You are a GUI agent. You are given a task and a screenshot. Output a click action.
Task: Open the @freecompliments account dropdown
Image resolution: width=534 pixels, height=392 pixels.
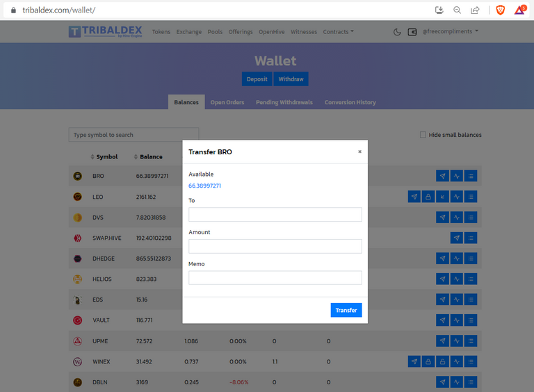(x=451, y=31)
